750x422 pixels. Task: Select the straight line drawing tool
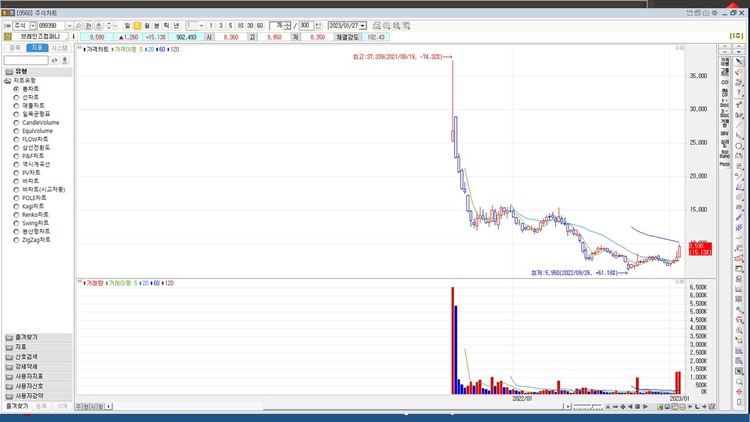(739, 125)
